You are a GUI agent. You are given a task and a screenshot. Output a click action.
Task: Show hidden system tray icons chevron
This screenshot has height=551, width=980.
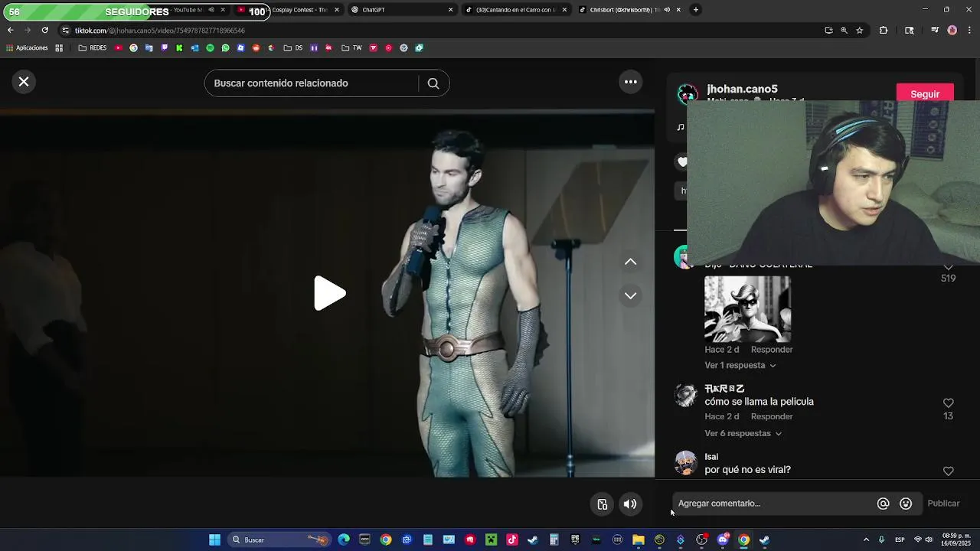[x=866, y=540]
